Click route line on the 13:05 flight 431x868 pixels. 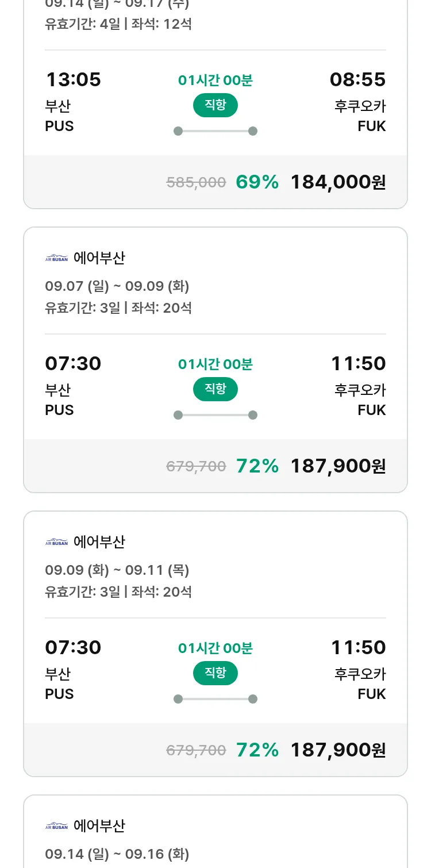(215, 131)
